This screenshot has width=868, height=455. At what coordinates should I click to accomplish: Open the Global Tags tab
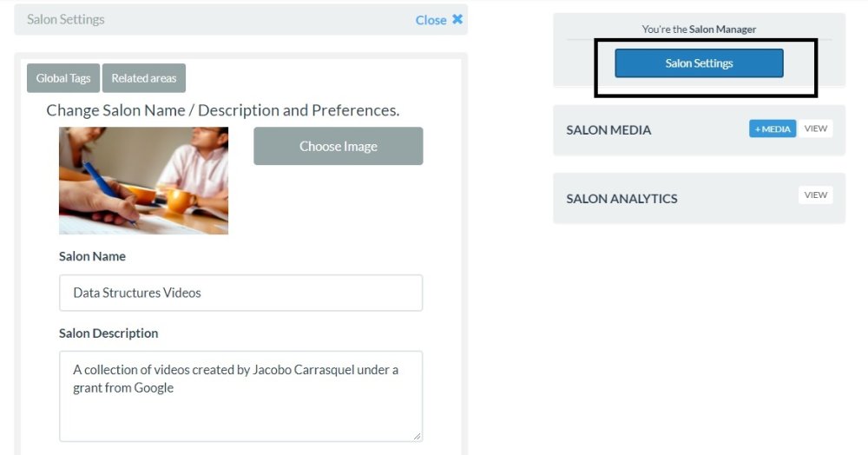click(63, 78)
